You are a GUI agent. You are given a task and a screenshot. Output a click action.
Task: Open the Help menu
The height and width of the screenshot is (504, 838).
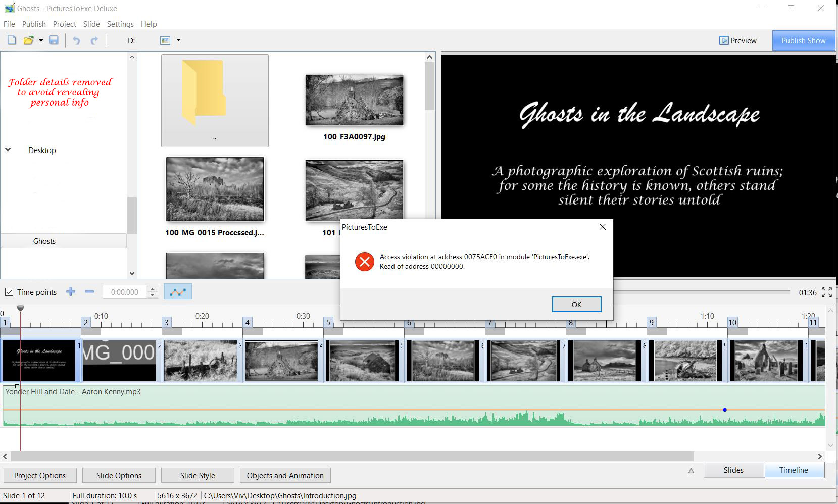point(149,24)
